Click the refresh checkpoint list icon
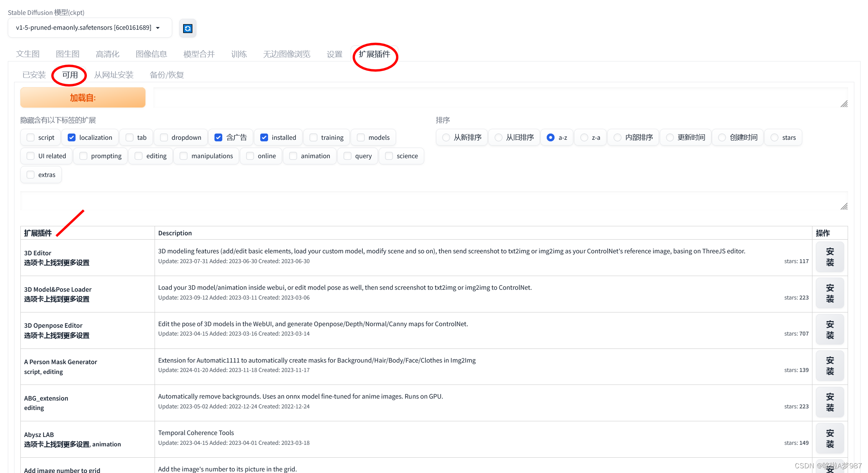 pos(187,28)
